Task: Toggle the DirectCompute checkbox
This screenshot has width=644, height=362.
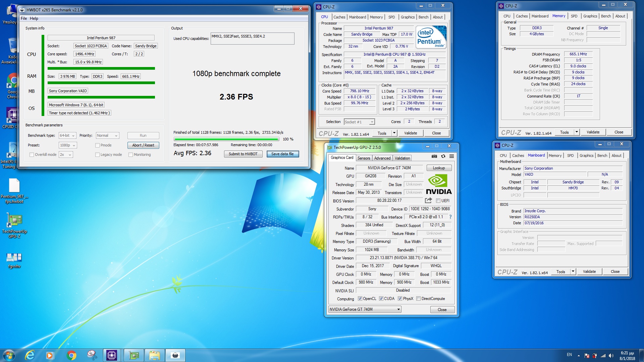Action: 418,298
